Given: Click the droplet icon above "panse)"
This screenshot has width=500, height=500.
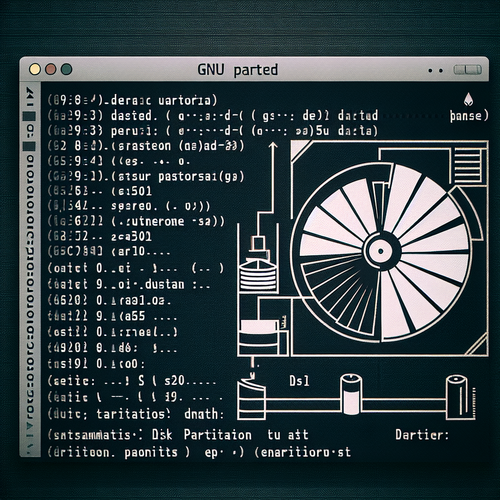Looking at the screenshot, I should click(468, 99).
